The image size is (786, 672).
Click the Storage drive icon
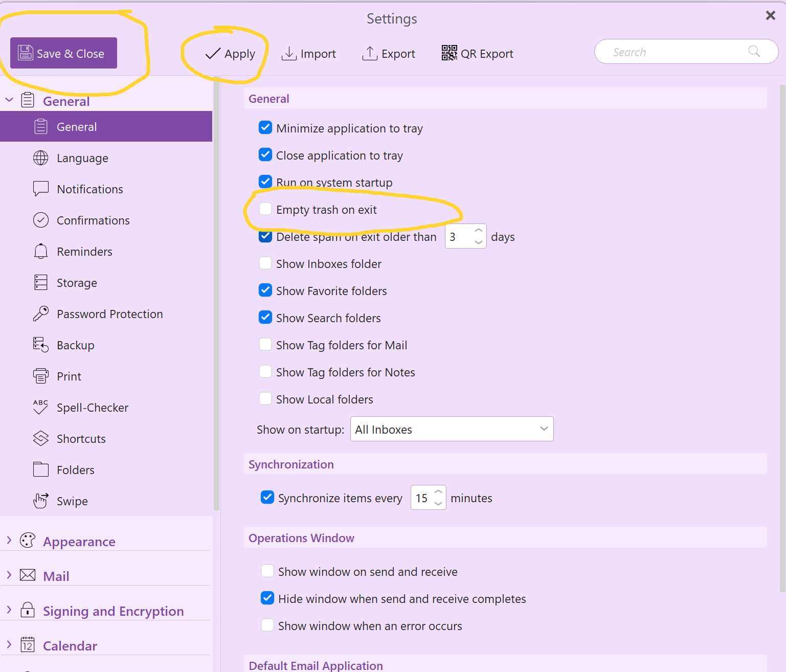point(41,282)
